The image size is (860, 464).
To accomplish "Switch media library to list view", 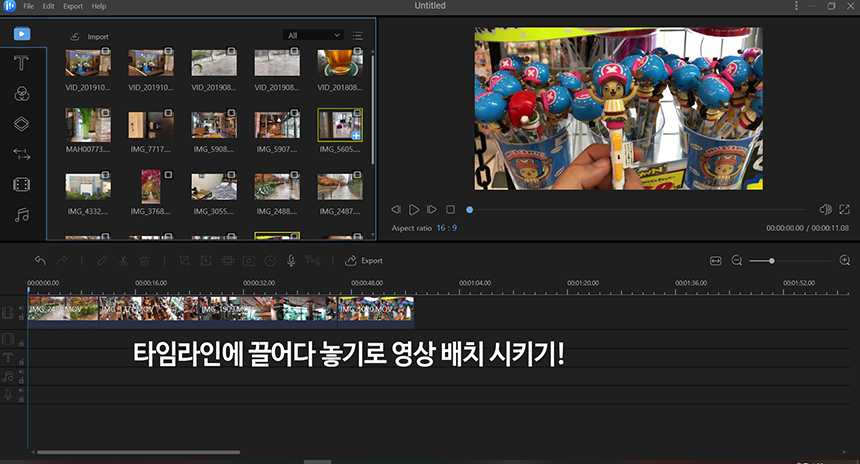I will point(358,36).
